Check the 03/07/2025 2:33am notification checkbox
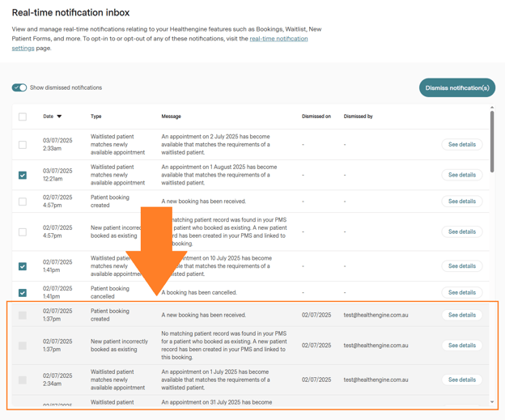505x420 pixels. (x=23, y=145)
